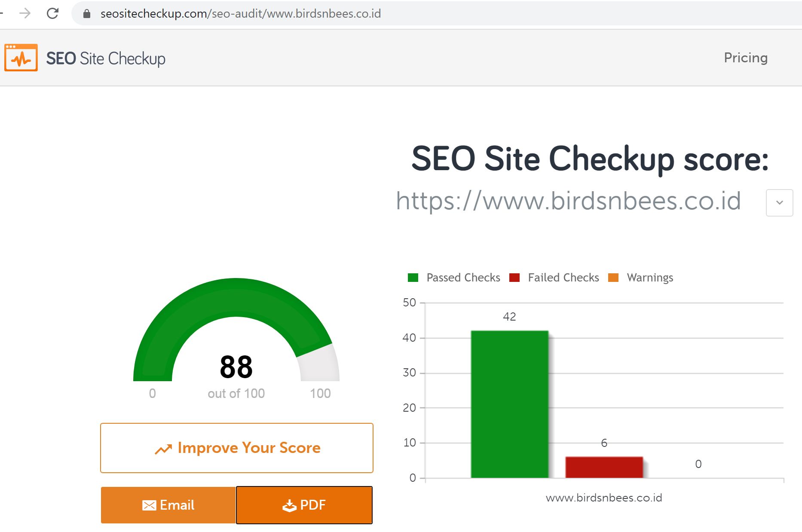
Task: Click the Passed Checks legend label
Action: tap(463, 278)
